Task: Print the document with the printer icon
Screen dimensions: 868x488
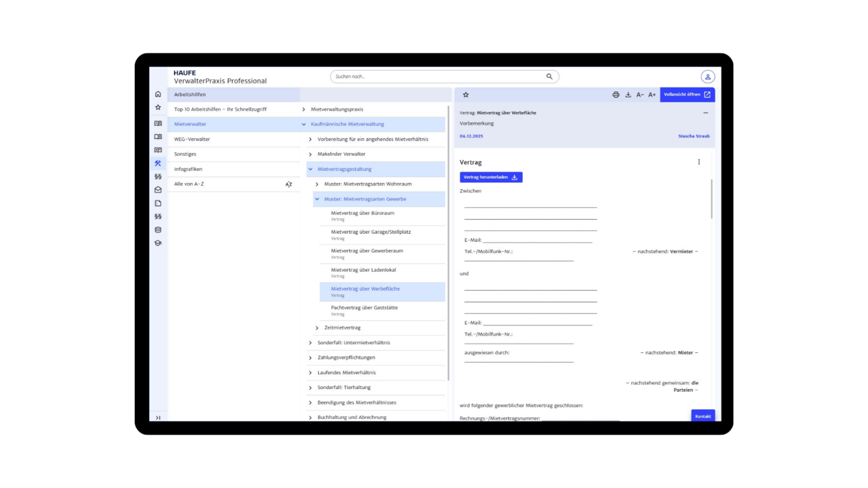Action: (616, 95)
